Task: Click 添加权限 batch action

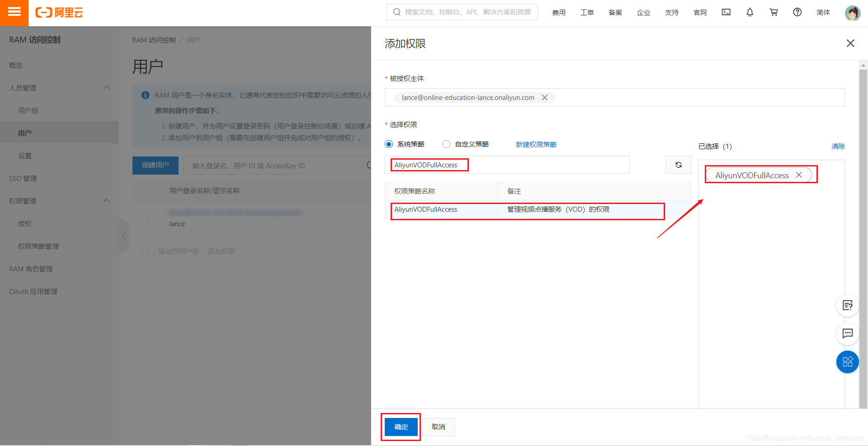Action: [221, 251]
